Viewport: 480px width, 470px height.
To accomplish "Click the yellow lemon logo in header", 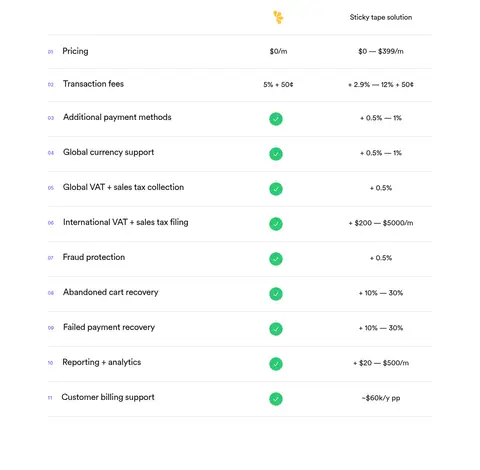I will 278,17.
